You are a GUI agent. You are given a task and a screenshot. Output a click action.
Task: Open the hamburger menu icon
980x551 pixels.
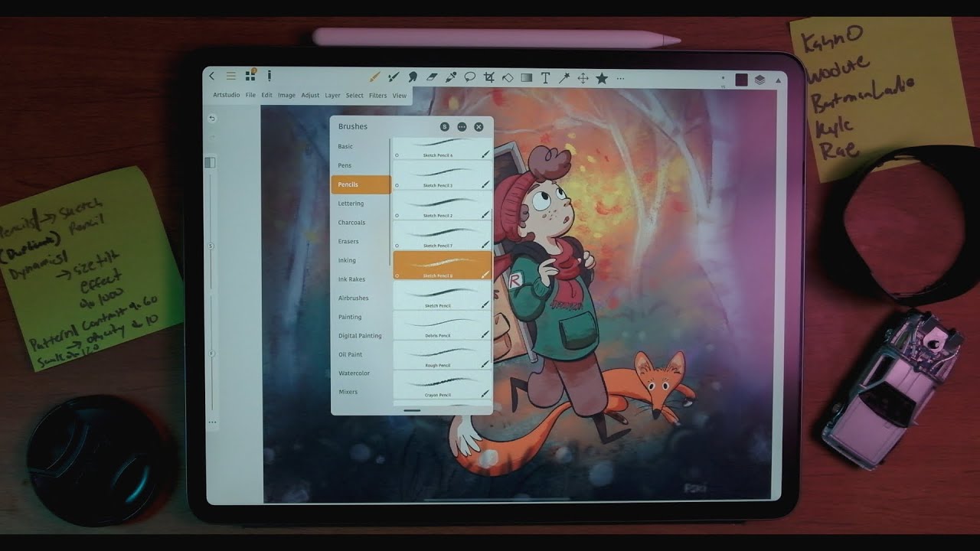(x=230, y=77)
